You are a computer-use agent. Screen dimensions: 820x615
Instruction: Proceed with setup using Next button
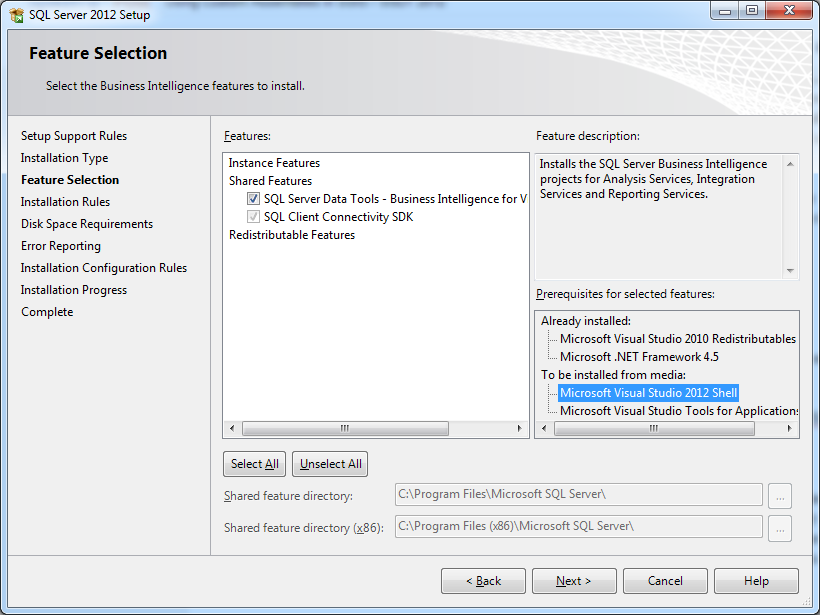click(573, 580)
